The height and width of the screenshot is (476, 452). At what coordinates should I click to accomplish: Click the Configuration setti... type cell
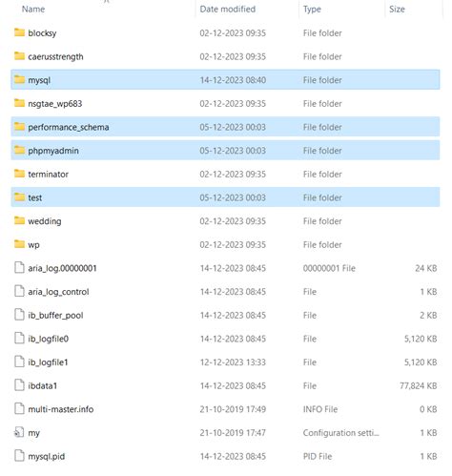click(340, 433)
